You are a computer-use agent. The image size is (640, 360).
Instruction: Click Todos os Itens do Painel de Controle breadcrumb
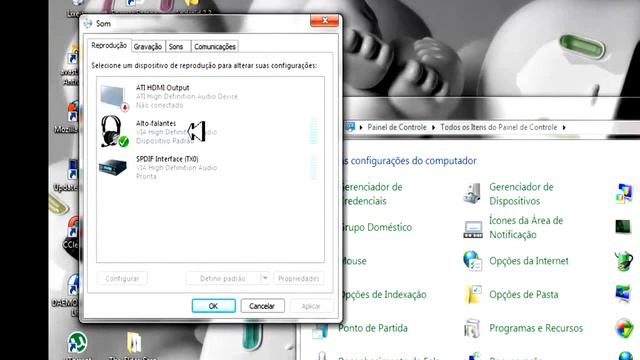point(498,127)
